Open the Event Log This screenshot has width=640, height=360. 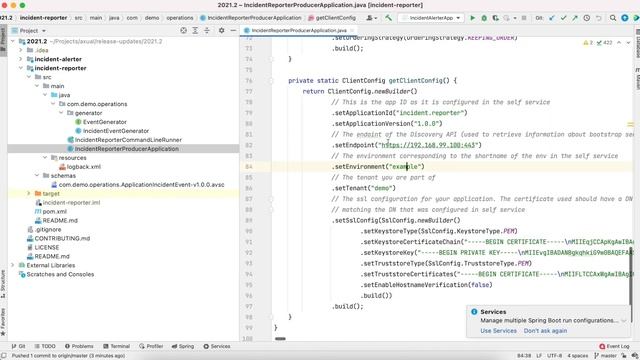tap(614, 346)
